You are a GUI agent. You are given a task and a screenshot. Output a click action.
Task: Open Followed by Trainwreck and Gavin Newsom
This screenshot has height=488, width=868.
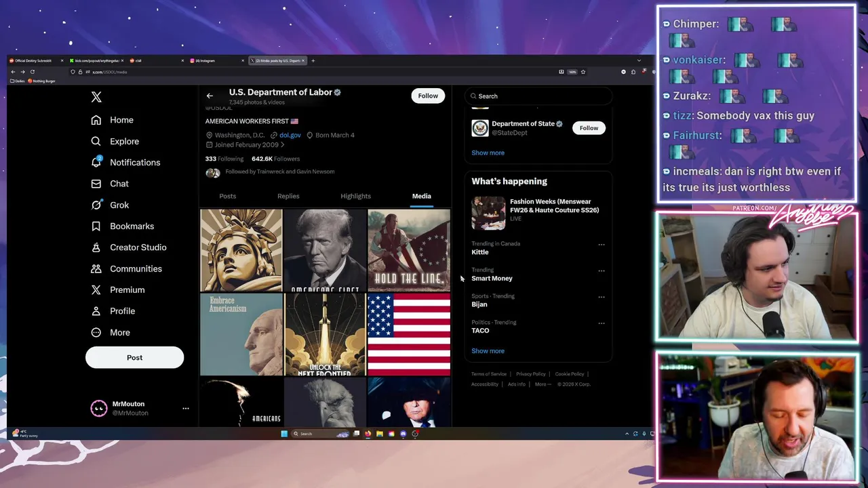coord(279,171)
